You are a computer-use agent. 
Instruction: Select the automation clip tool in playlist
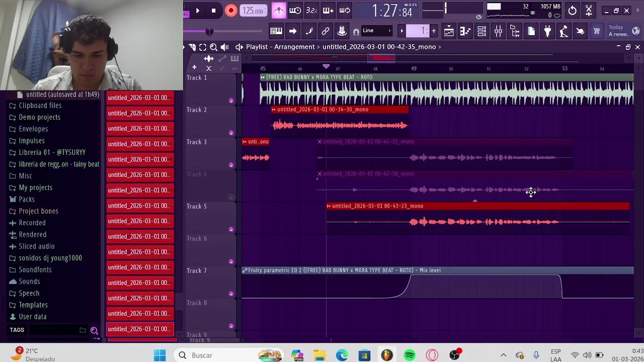(x=222, y=59)
